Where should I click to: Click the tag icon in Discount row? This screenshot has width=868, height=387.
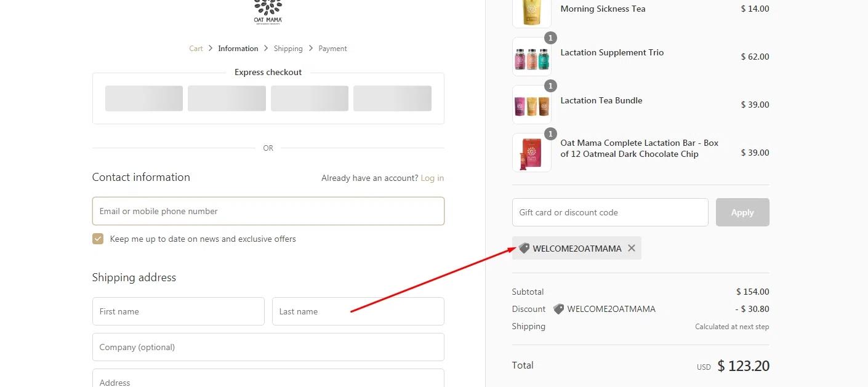[558, 309]
